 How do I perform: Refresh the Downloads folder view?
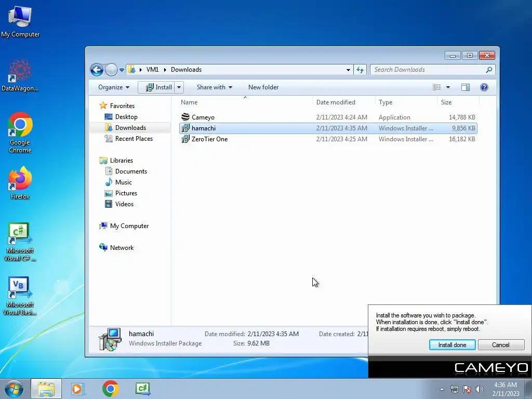(360, 70)
